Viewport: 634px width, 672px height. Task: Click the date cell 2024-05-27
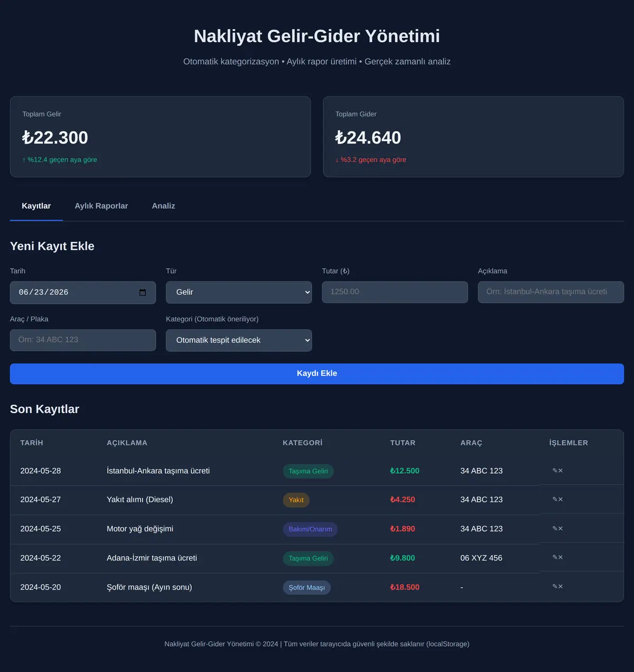click(x=41, y=499)
